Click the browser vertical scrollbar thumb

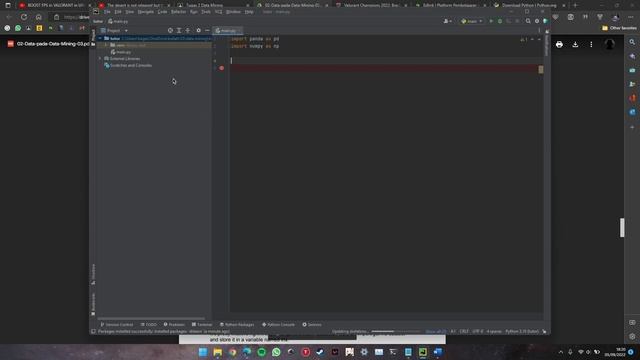click(622, 227)
